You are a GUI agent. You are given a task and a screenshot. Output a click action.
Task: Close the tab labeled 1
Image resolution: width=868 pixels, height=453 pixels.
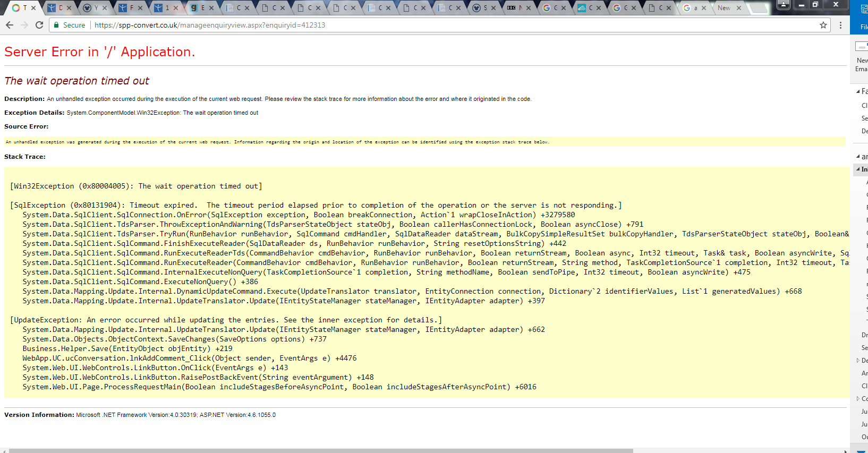click(x=176, y=8)
